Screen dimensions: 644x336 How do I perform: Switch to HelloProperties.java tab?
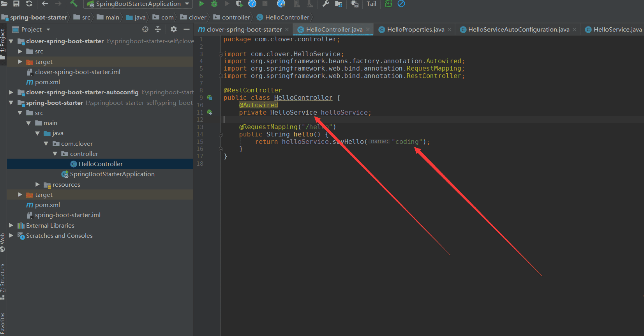(415, 30)
